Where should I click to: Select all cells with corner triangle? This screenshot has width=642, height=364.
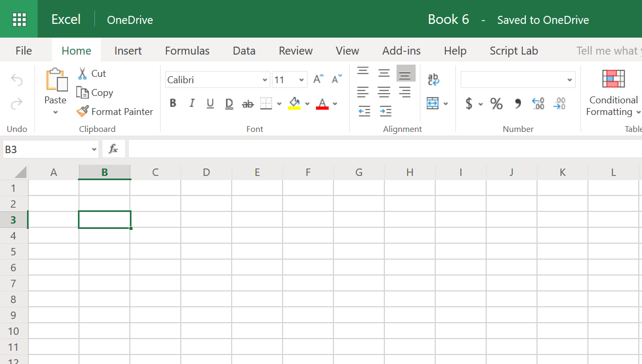[x=20, y=172]
